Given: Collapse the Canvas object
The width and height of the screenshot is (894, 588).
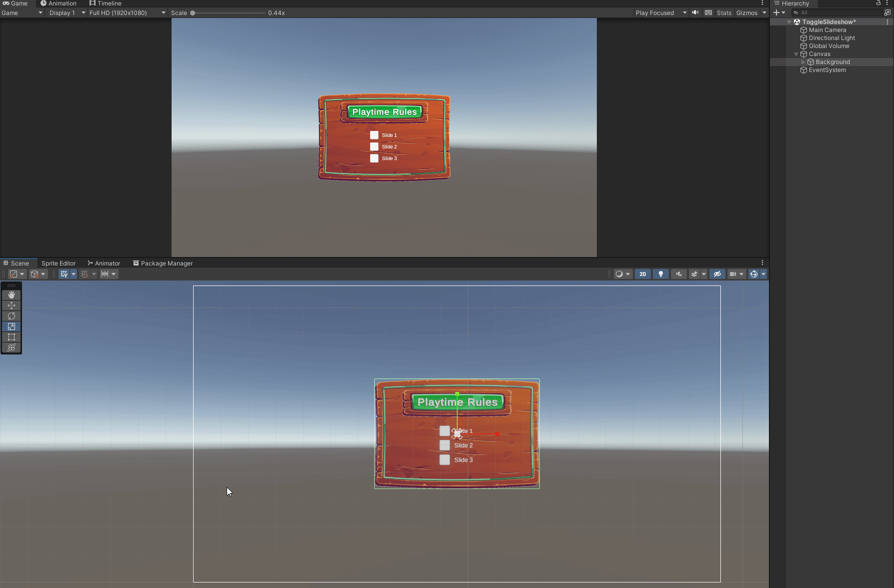Looking at the screenshot, I should tap(796, 54).
